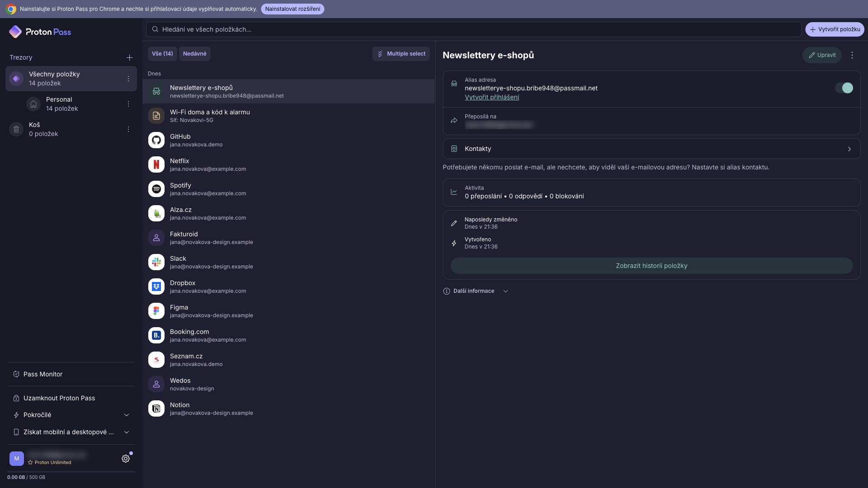The width and height of the screenshot is (868, 488).
Task: Disable the alias address toggle
Action: tap(844, 88)
